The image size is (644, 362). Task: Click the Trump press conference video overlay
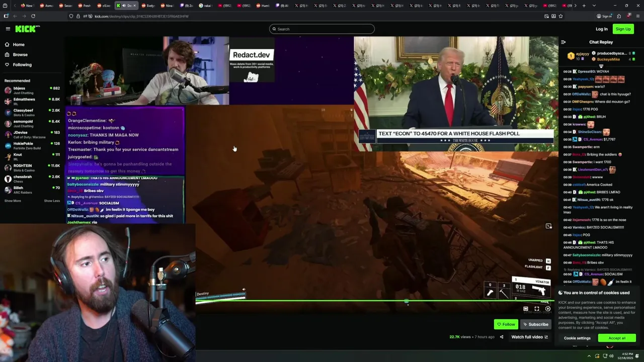(456, 94)
